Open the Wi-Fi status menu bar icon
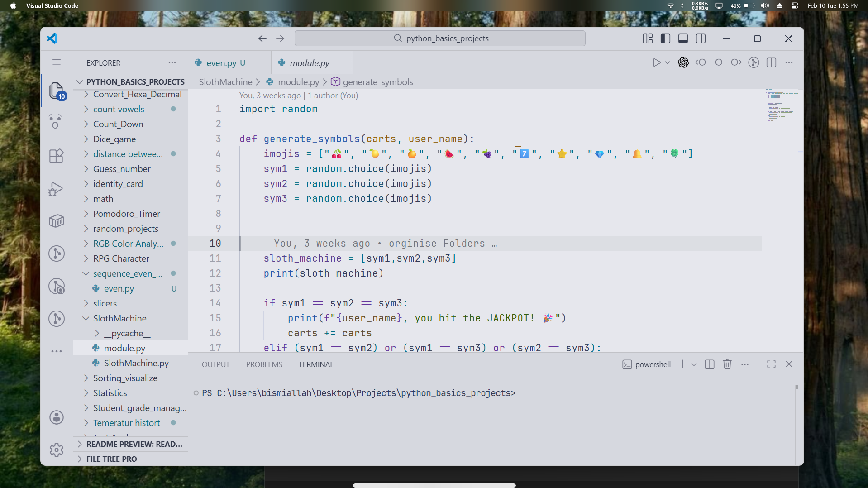Screen dimensions: 868x488 670,5
